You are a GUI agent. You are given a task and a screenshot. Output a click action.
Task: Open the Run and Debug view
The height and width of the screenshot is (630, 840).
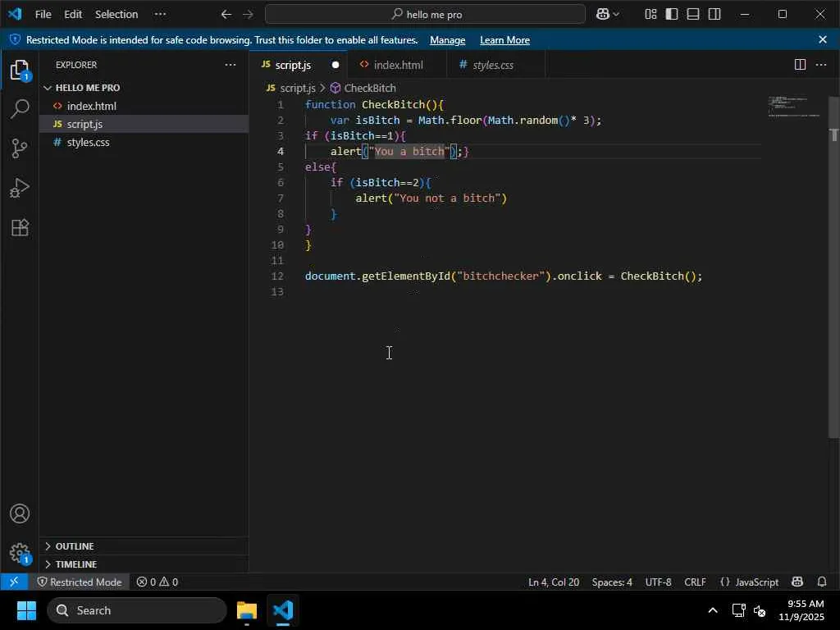[x=20, y=188]
